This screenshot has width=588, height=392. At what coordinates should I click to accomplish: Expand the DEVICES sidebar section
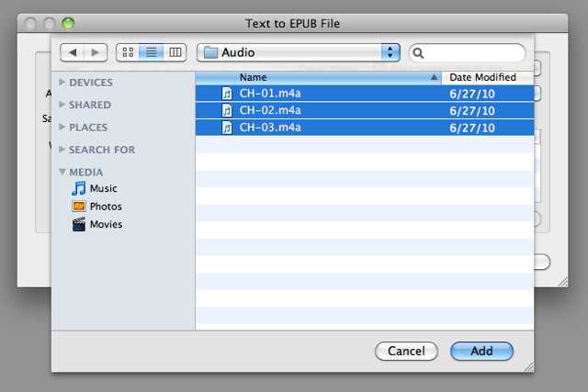coord(62,83)
